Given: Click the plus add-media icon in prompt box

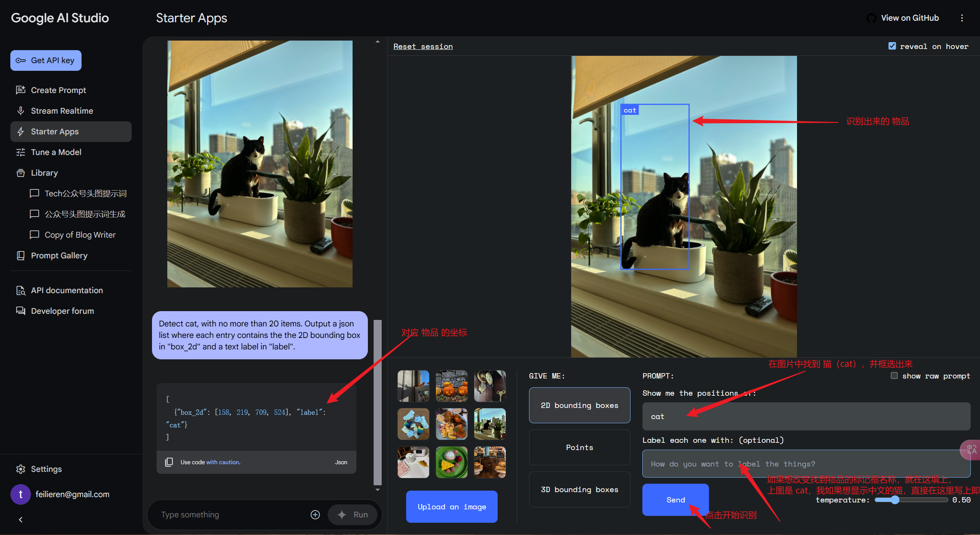Looking at the screenshot, I should [x=315, y=515].
